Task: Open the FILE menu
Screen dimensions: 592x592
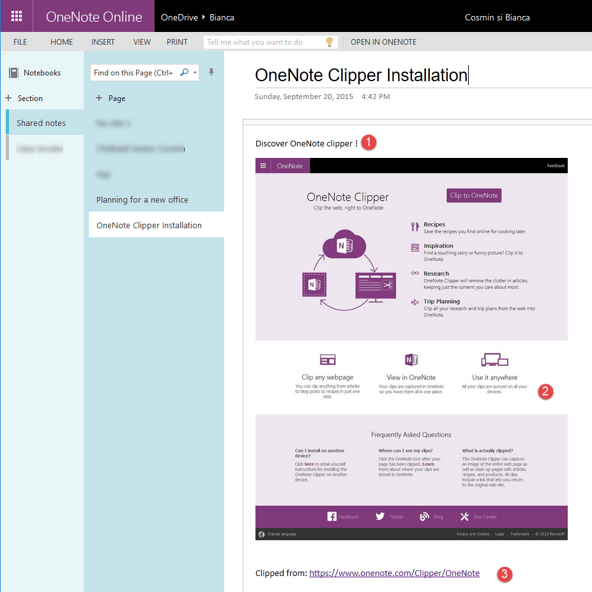Action: point(20,42)
